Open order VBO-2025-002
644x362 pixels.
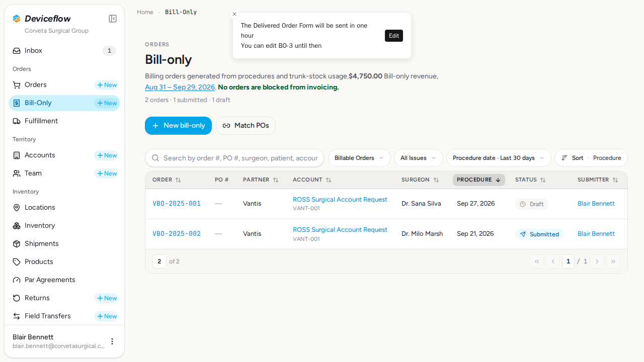177,234
